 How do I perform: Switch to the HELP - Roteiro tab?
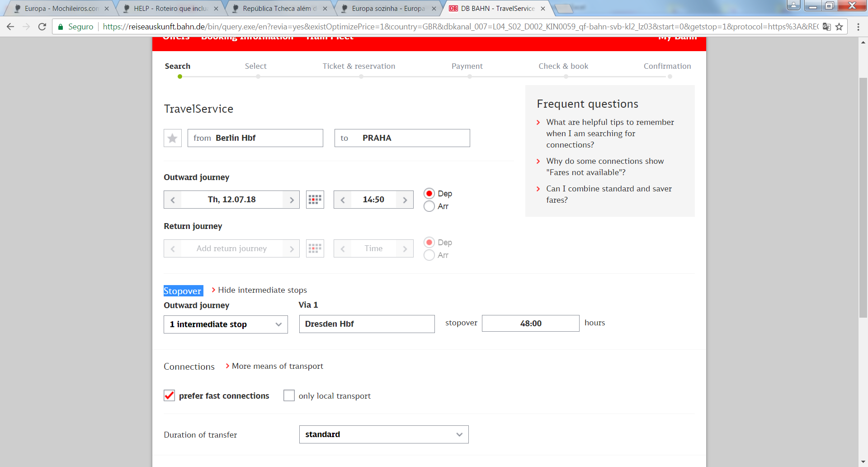click(170, 9)
